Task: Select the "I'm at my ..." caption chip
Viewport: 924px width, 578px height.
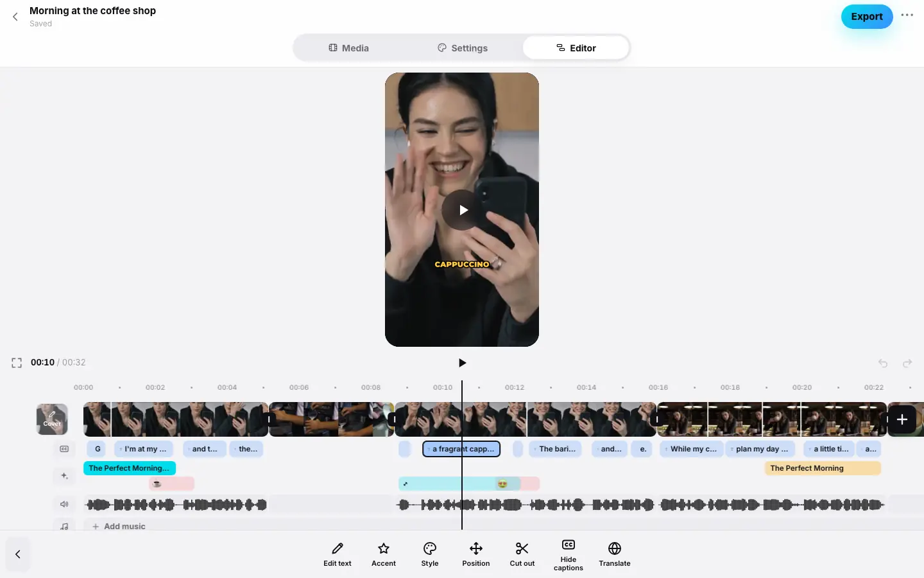Action: click(x=144, y=449)
